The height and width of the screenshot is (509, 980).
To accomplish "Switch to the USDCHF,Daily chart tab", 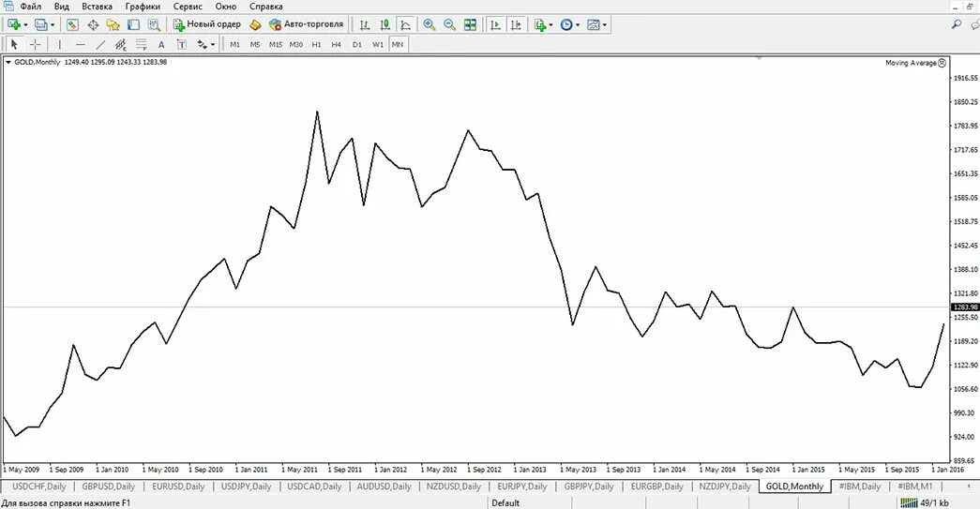I will (38, 486).
